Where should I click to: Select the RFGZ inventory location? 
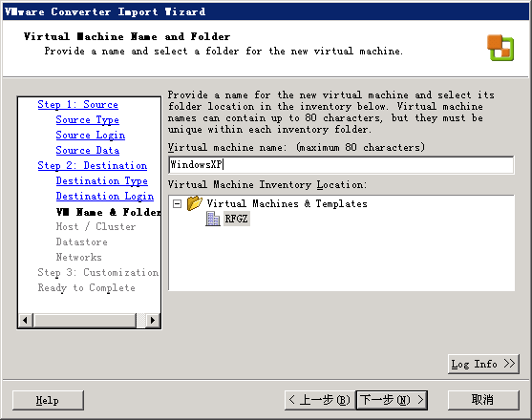(237, 219)
